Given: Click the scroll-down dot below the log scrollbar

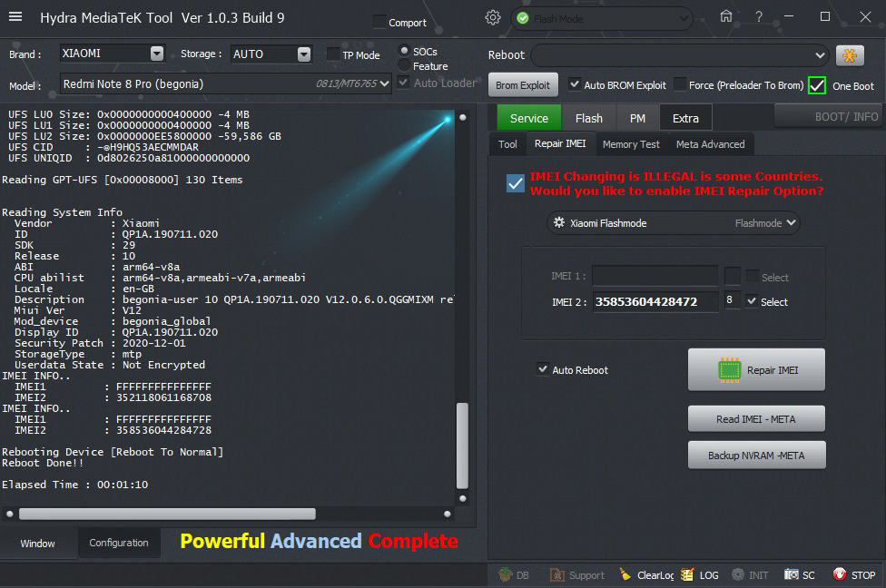Looking at the screenshot, I should pyautogui.click(x=463, y=498).
